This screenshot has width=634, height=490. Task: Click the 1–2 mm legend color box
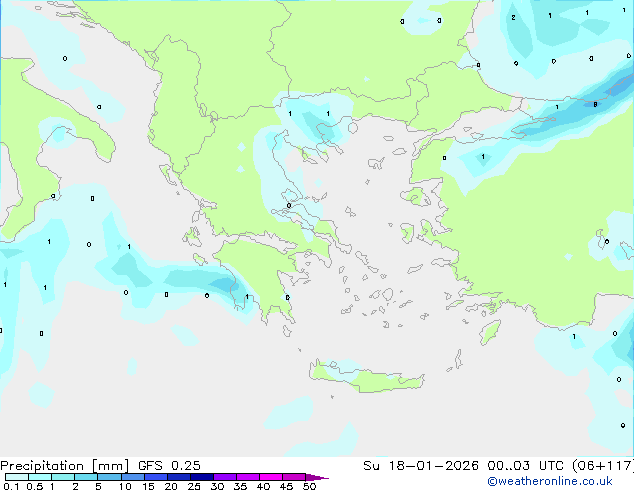click(x=63, y=477)
